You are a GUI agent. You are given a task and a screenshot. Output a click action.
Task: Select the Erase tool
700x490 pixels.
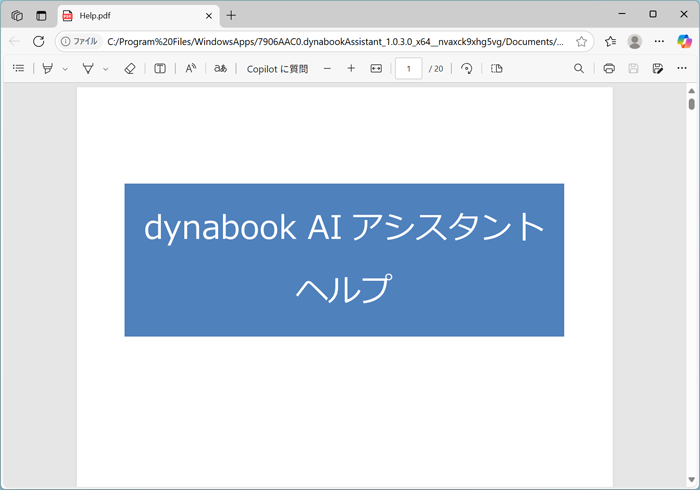pos(129,68)
